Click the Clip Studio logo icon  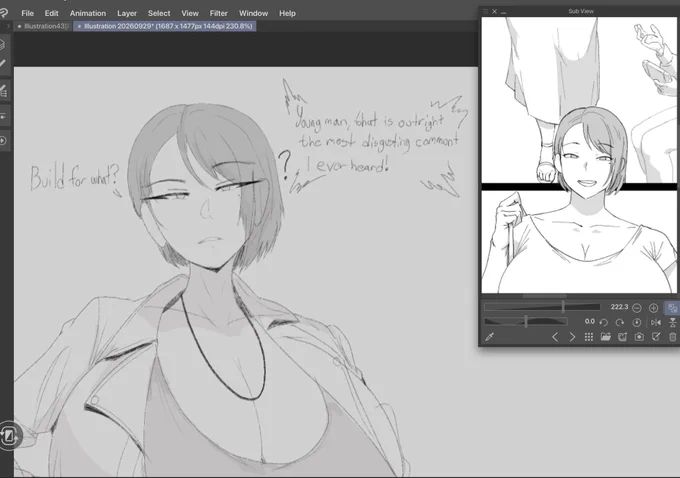(x=4, y=13)
